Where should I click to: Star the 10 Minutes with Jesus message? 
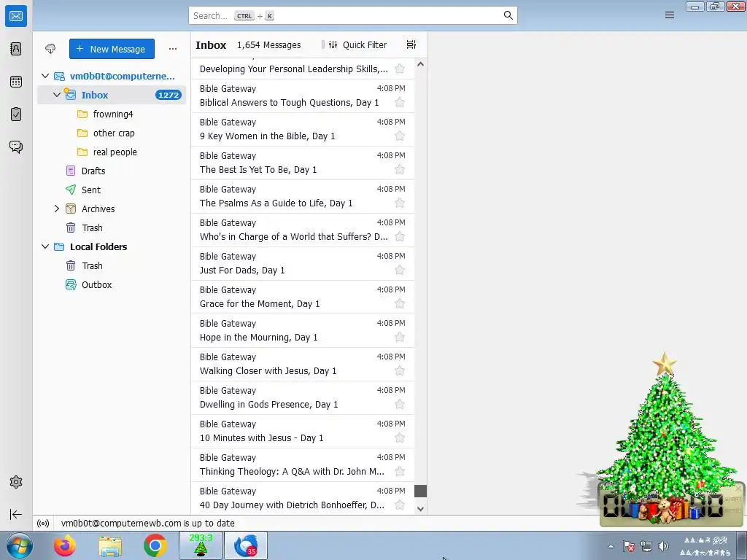(x=400, y=438)
